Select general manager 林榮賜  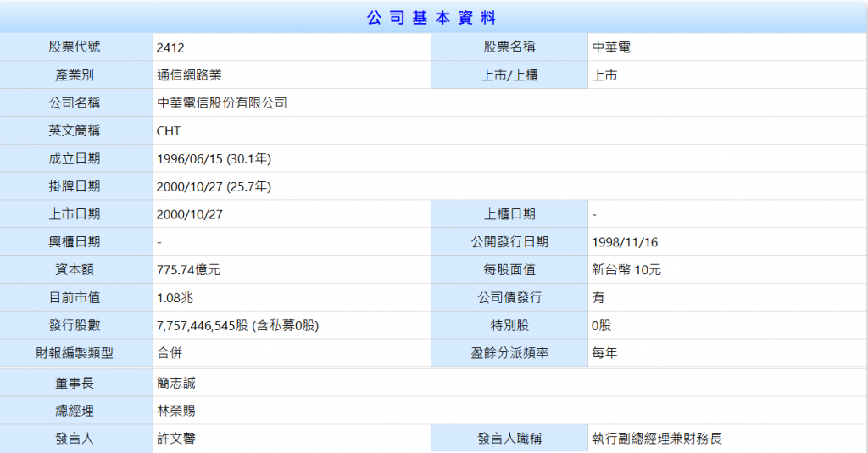click(176, 411)
